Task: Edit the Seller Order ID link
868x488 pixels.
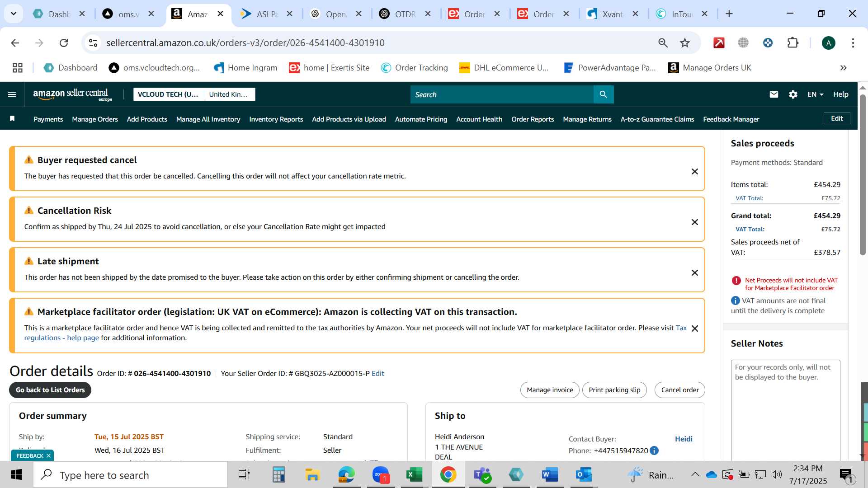Action: (378, 374)
